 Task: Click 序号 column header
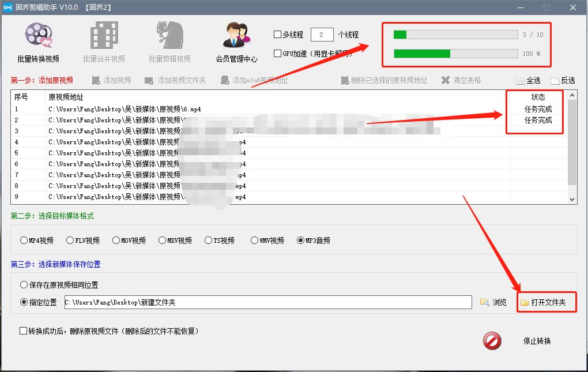(x=21, y=97)
